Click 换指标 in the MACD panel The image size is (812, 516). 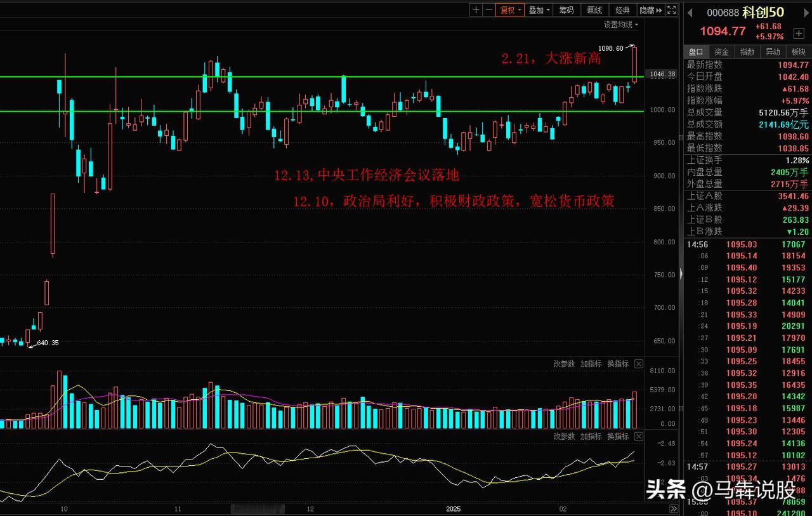coord(618,436)
